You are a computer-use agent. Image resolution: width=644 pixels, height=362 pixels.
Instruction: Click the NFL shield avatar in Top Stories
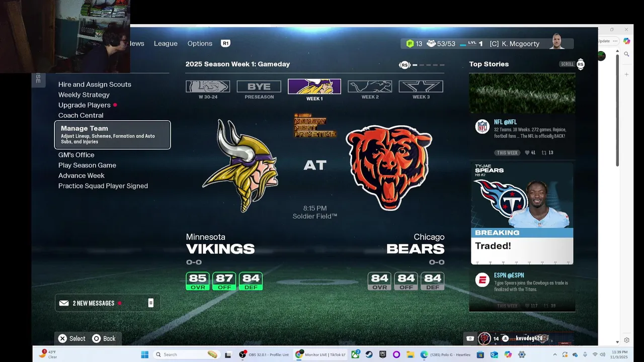(482, 126)
